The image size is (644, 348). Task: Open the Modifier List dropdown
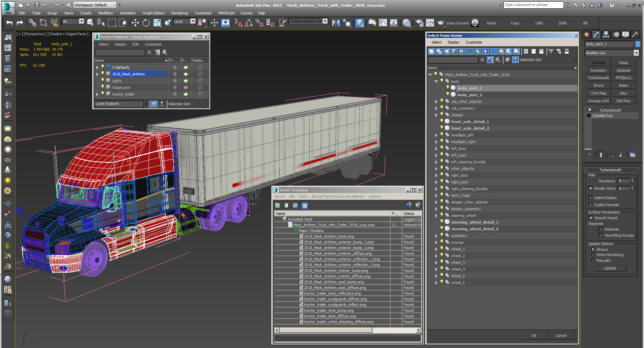pos(611,53)
